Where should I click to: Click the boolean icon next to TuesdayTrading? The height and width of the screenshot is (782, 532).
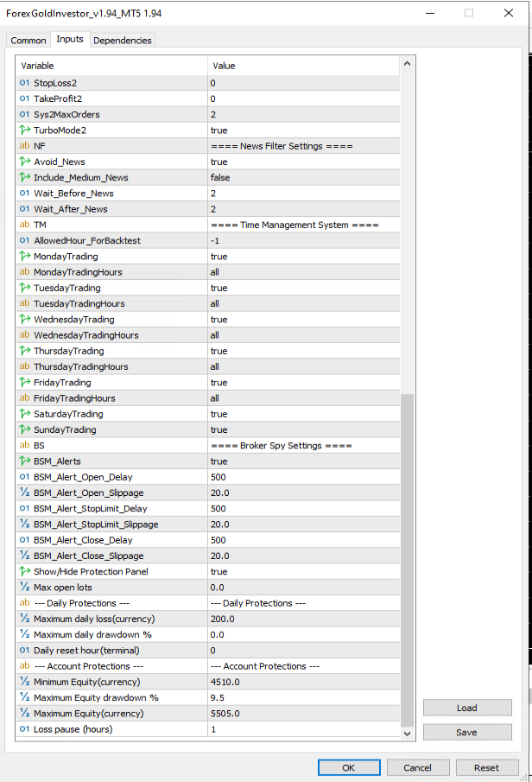[x=24, y=288]
